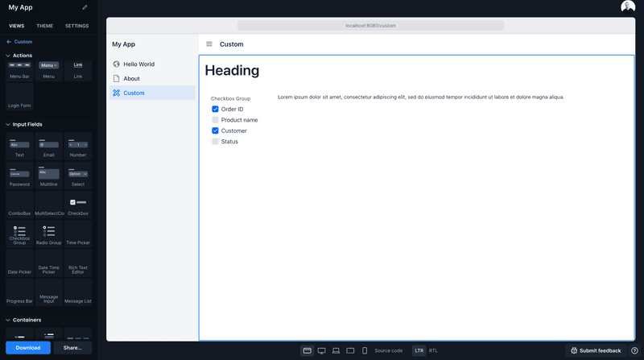View the Source code
Viewport: 644px width, 360px height.
pyautogui.click(x=389, y=350)
